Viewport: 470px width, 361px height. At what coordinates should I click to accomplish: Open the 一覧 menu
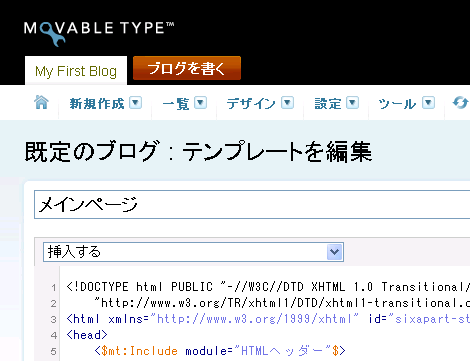(x=176, y=104)
